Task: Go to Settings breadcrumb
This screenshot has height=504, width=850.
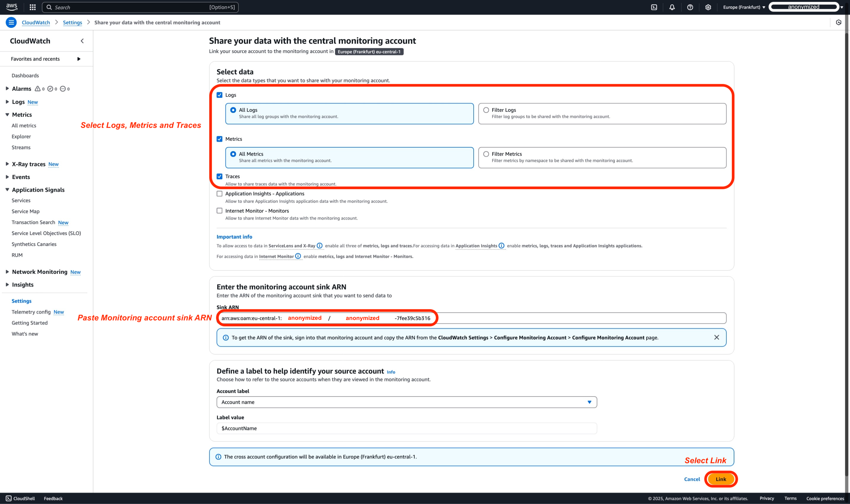Action: (x=72, y=23)
